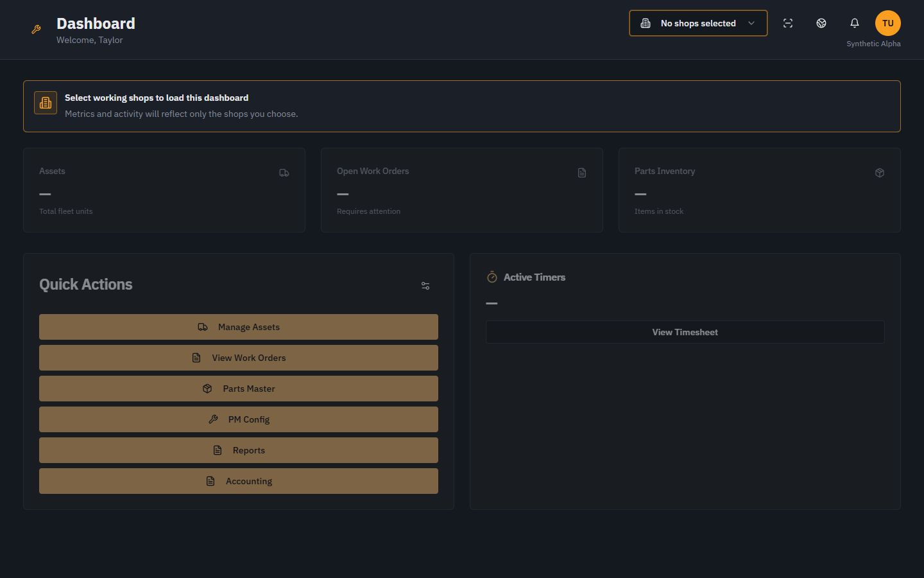Viewport: 924px width, 578px height.
Task: Click the document icon on Open Work Orders card
Action: [x=582, y=173]
